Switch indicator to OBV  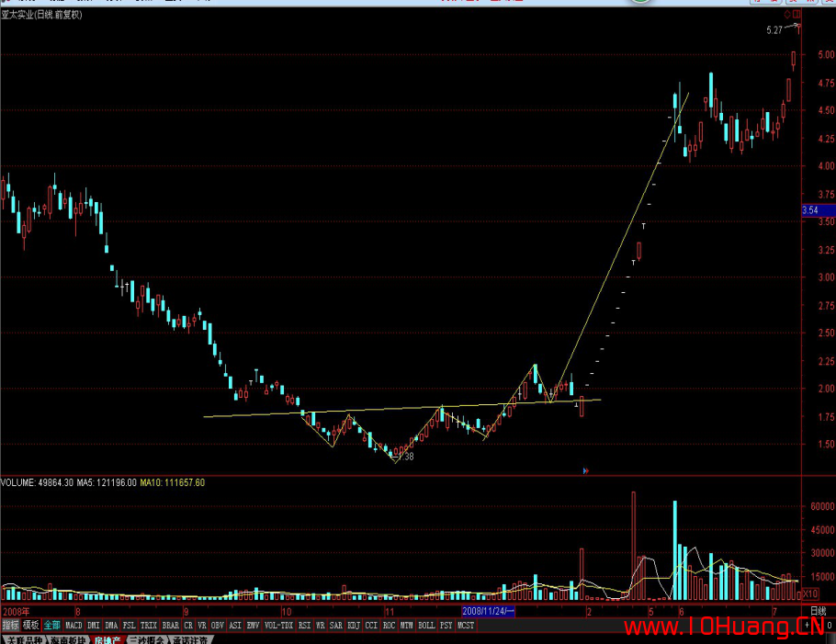(218, 625)
